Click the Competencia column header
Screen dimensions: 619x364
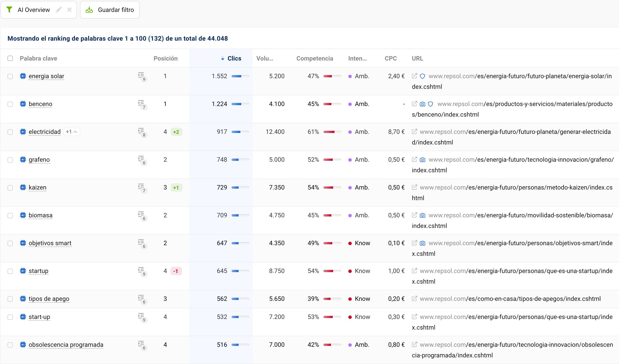click(x=314, y=59)
